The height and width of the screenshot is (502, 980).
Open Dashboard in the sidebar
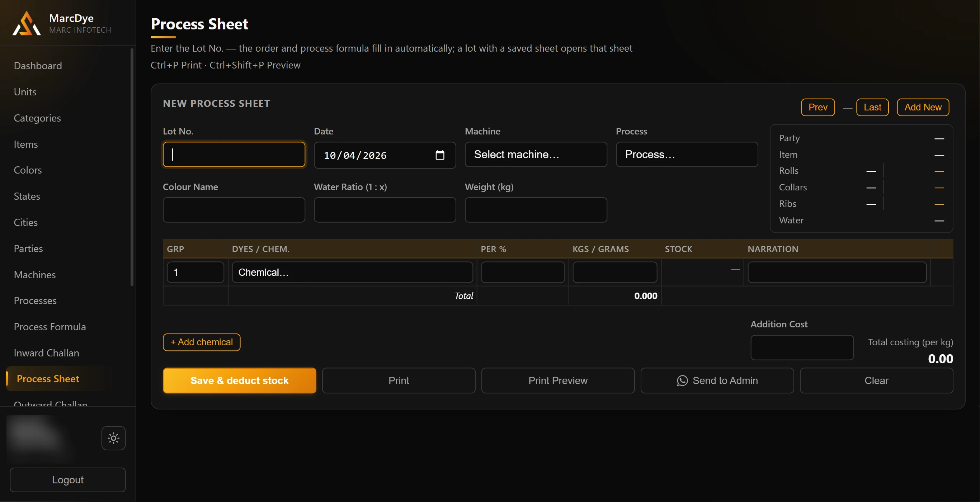click(x=38, y=66)
